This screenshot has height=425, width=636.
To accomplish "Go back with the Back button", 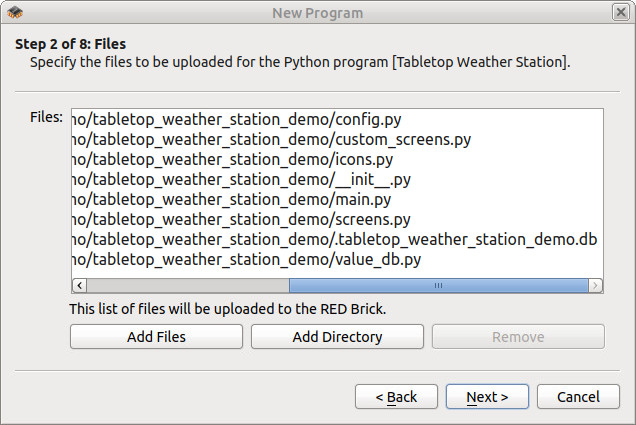I will point(396,397).
